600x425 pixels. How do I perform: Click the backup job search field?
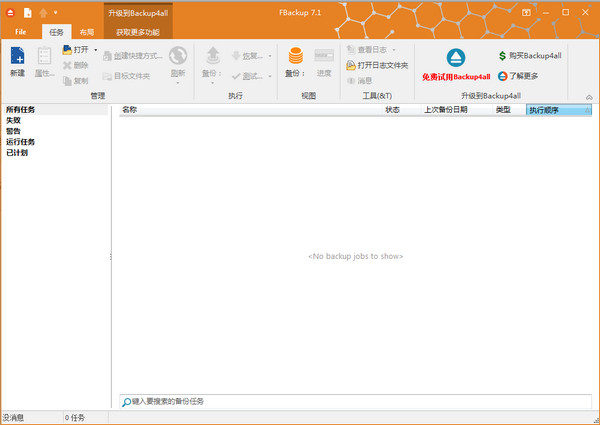[x=355, y=402]
